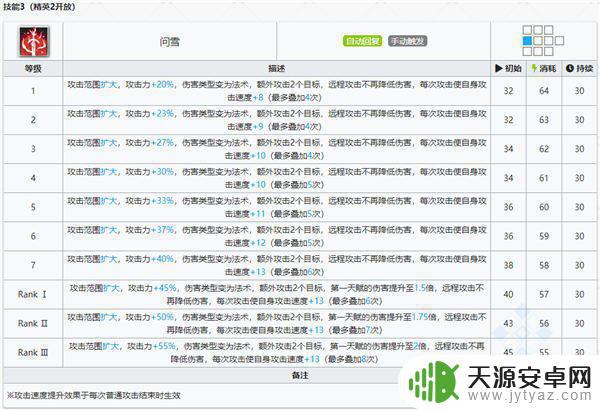This screenshot has height=410, width=600.
Task: Click attack speed +9 in level 2 row
Action: click(x=258, y=127)
